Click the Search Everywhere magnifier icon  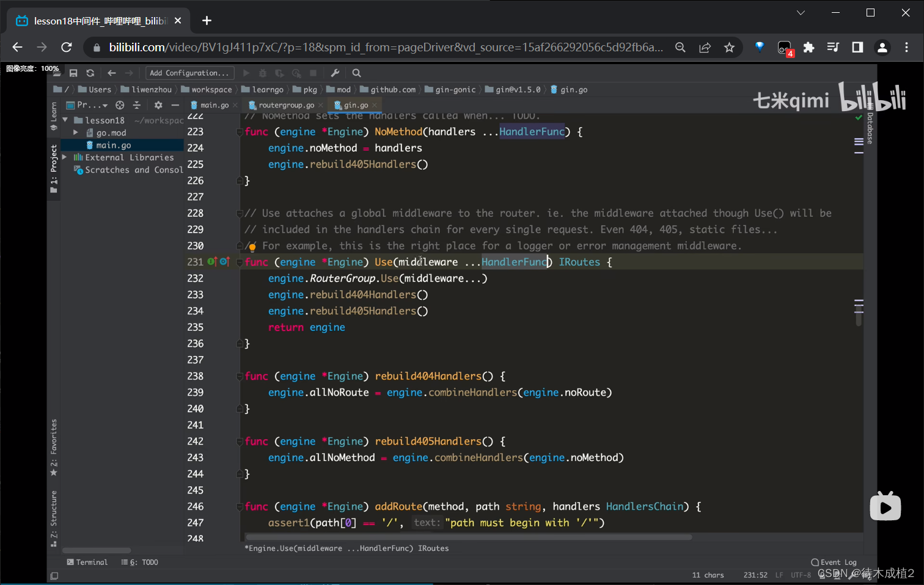[357, 73]
